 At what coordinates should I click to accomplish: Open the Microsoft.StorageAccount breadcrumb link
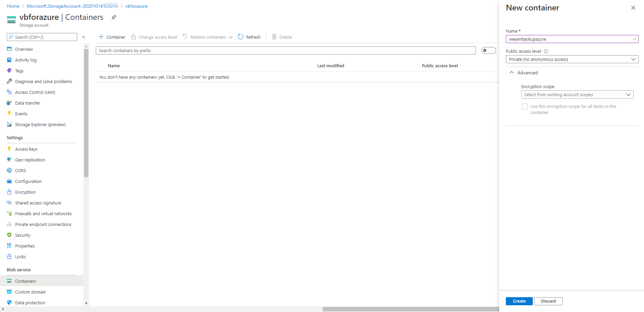(x=72, y=6)
